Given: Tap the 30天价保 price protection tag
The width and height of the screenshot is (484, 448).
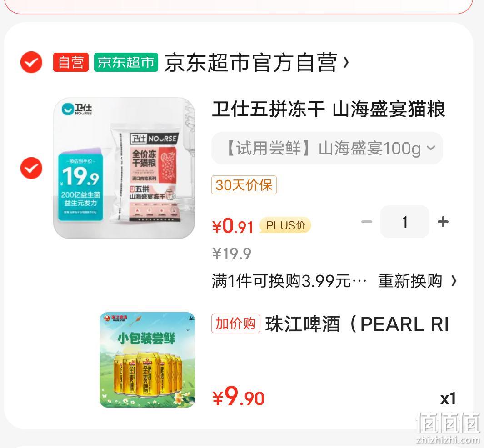Looking at the screenshot, I should tap(244, 185).
